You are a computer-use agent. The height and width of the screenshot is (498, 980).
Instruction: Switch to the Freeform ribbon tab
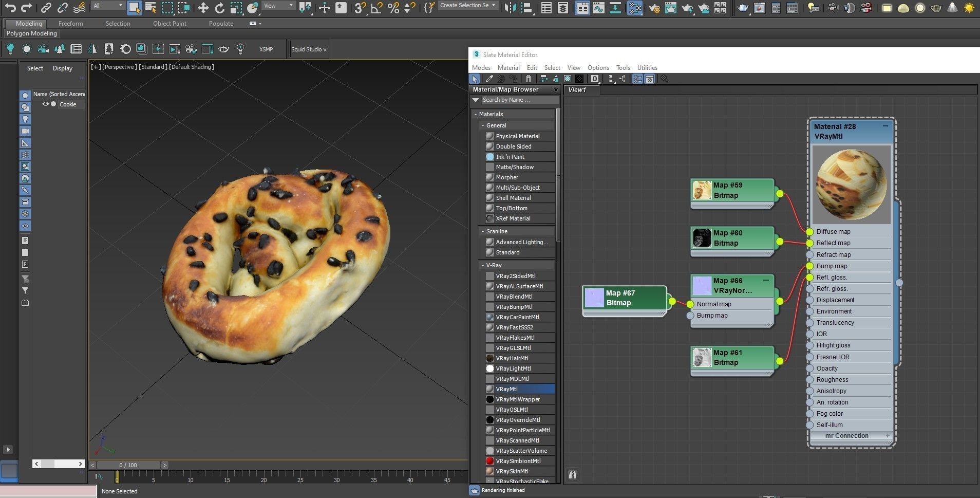pyautogui.click(x=71, y=24)
